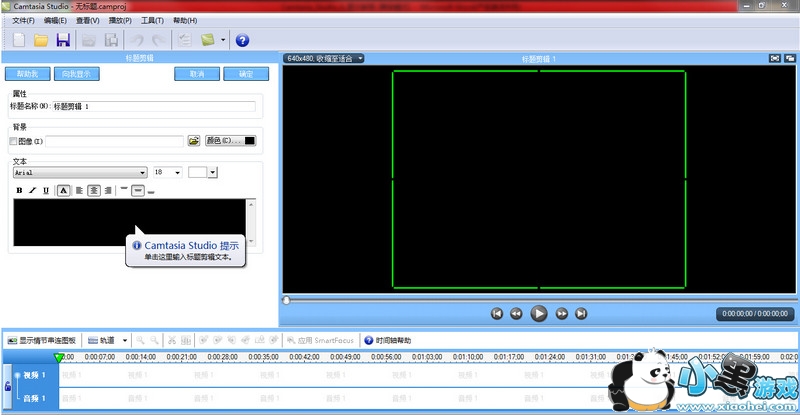
Task: Click the Save project floppy disk icon
Action: pos(63,40)
